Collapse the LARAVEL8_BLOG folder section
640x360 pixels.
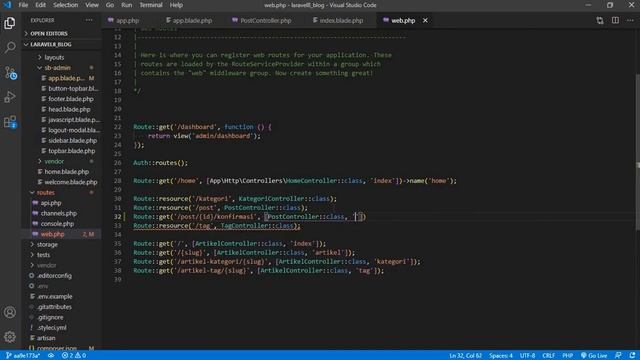click(51, 44)
